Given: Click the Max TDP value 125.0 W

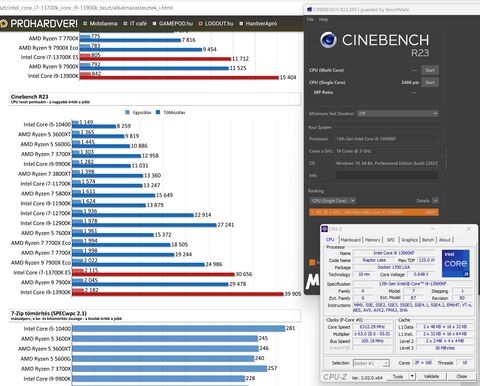Looking at the screenshot, I should coord(426,260).
